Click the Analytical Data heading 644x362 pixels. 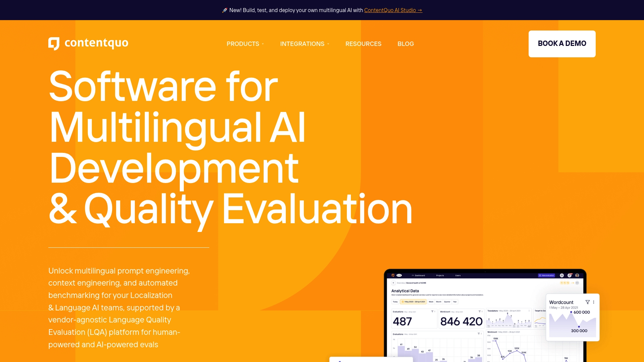(405, 291)
